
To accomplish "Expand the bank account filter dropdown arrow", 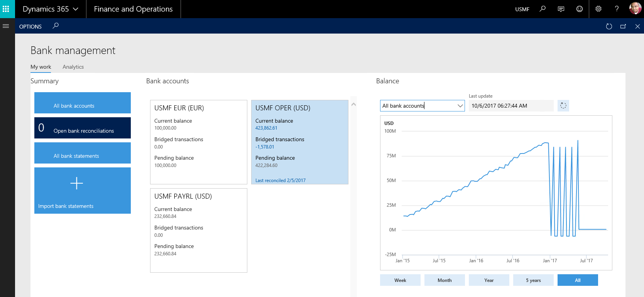I will [x=460, y=106].
